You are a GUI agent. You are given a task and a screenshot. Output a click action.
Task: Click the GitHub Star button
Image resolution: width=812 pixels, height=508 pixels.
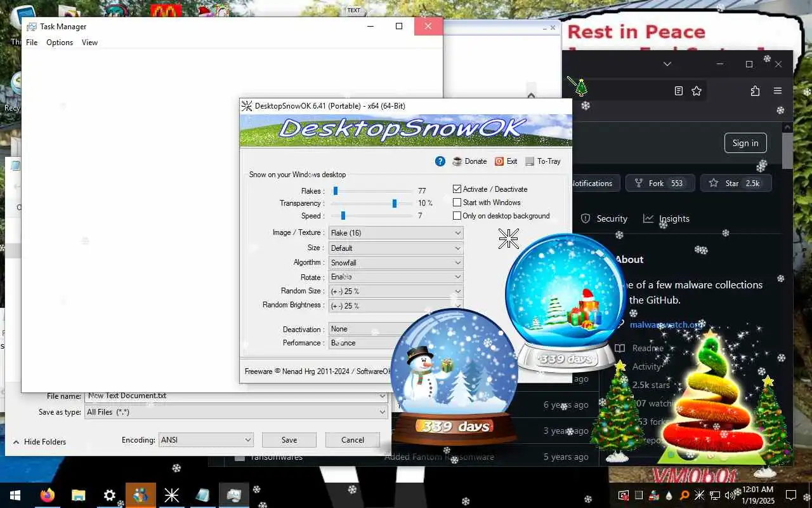[736, 184]
